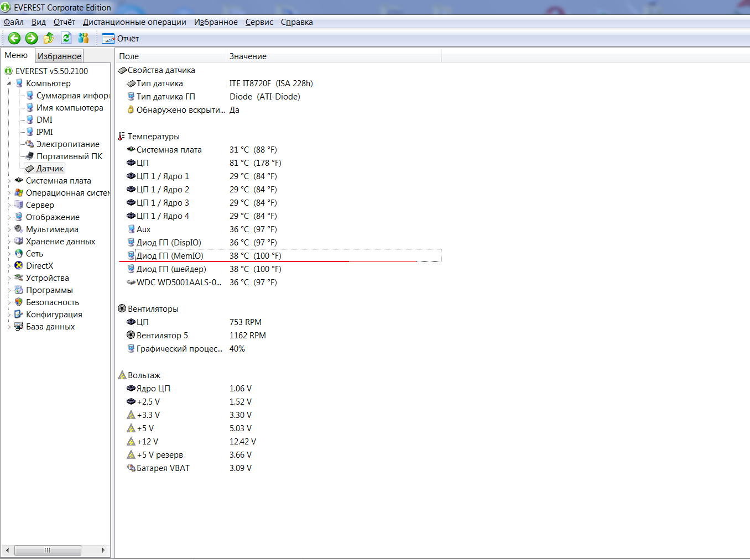This screenshot has height=560, width=750.
Task: Switch to the Избранное tab in sidebar
Action: coord(59,56)
